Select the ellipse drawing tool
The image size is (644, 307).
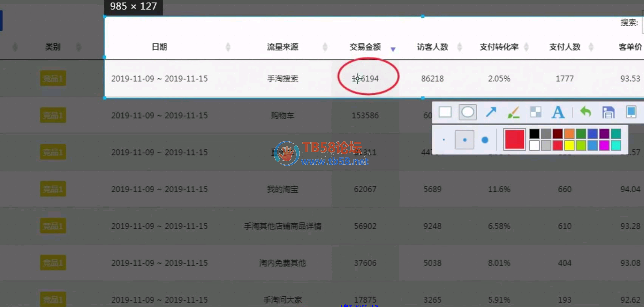tap(468, 112)
